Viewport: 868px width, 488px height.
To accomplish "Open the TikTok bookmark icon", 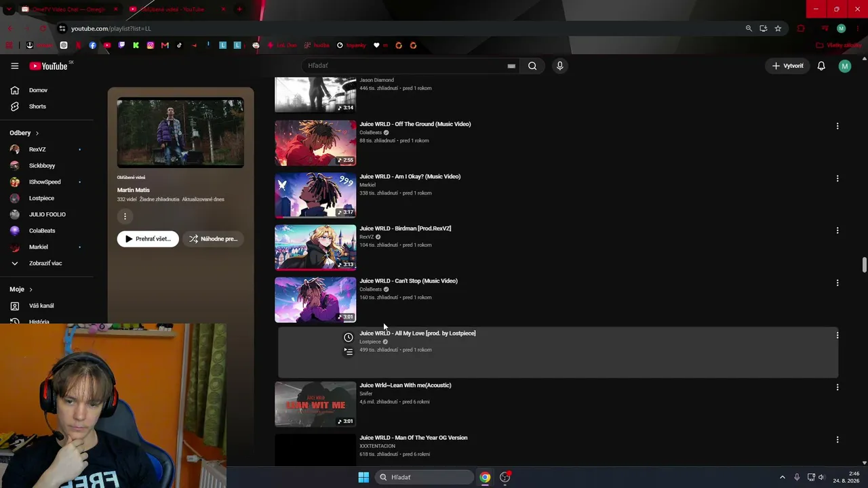I will point(180,45).
